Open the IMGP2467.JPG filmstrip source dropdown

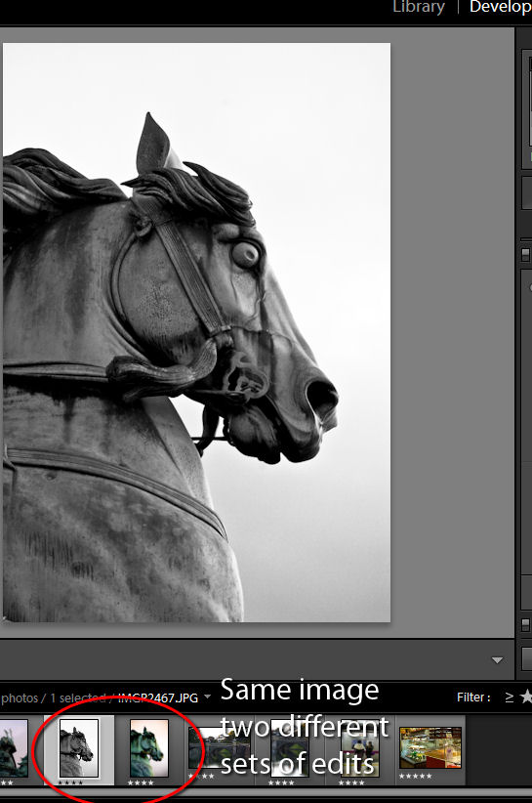pyautogui.click(x=207, y=697)
